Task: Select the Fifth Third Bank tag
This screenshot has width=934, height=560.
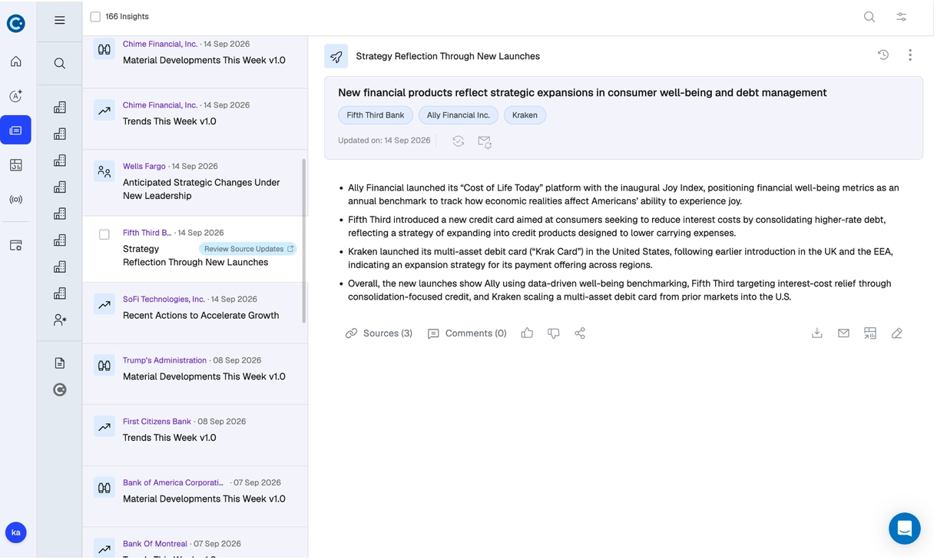Action: click(x=376, y=115)
